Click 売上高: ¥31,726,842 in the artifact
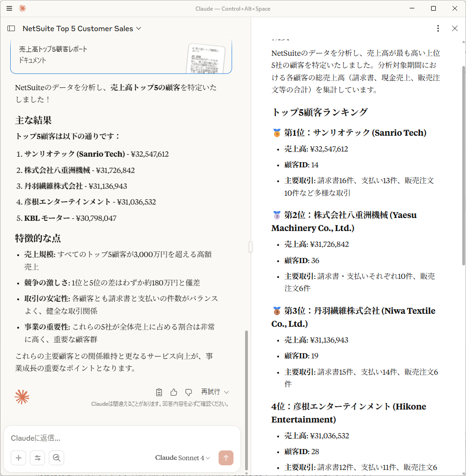466x476 pixels. click(317, 245)
